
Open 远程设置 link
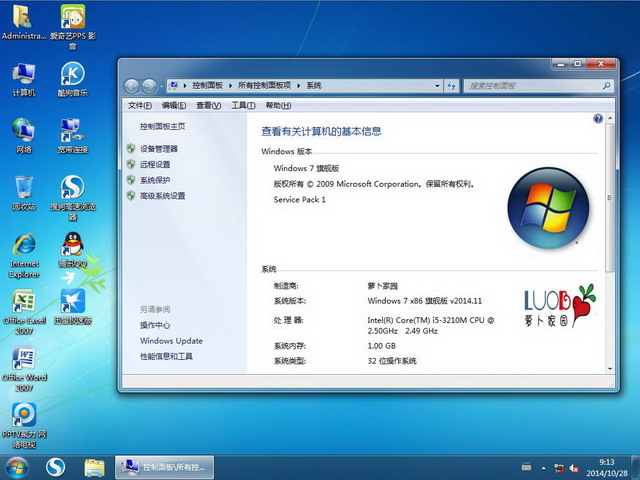pyautogui.click(x=155, y=164)
